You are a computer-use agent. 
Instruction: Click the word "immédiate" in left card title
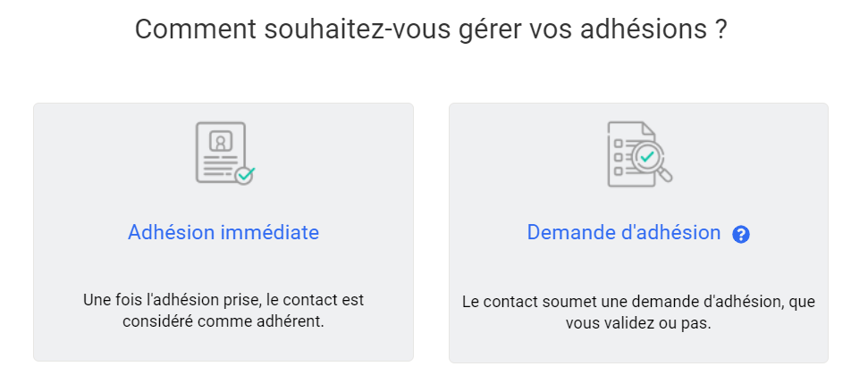270,233
